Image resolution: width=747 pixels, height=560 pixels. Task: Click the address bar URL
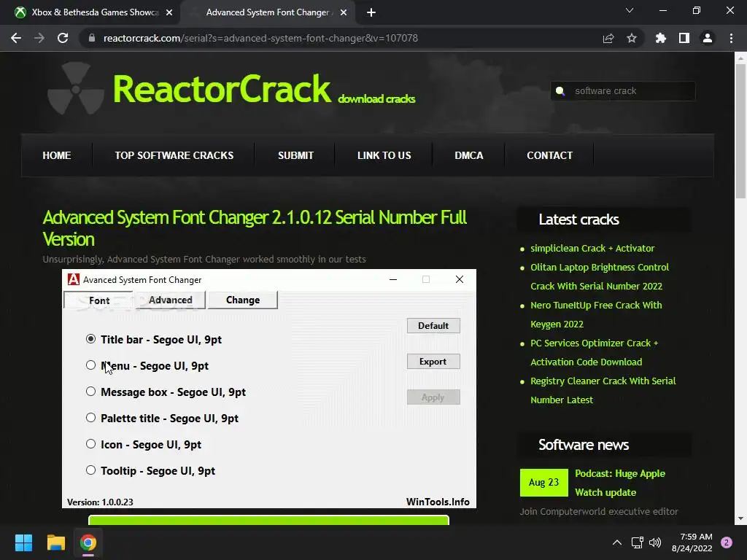[x=260, y=38]
